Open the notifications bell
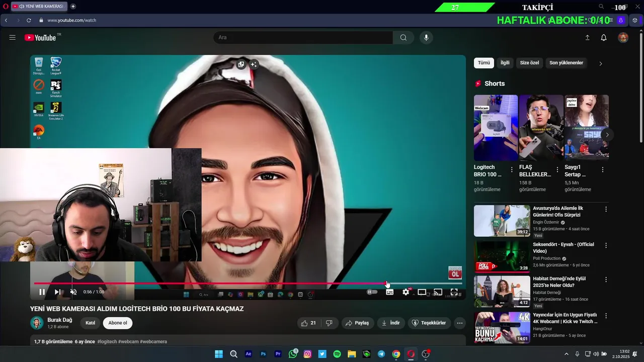 (x=604, y=38)
